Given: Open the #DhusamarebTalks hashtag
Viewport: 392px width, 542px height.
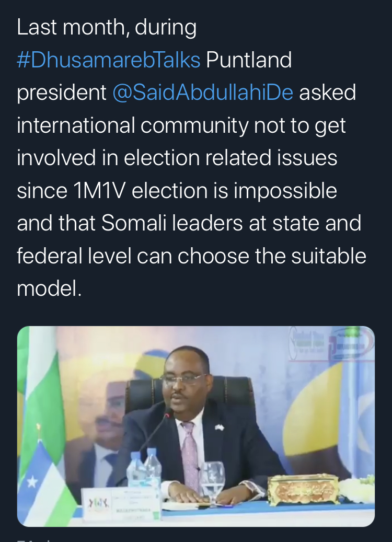Looking at the screenshot, I should (108, 60).
